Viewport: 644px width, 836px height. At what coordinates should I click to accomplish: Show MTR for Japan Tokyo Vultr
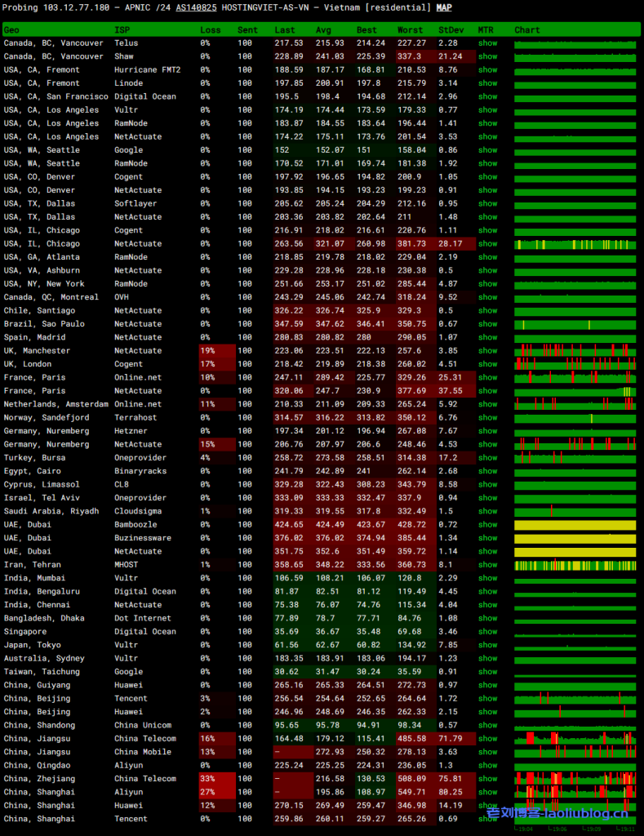point(487,645)
